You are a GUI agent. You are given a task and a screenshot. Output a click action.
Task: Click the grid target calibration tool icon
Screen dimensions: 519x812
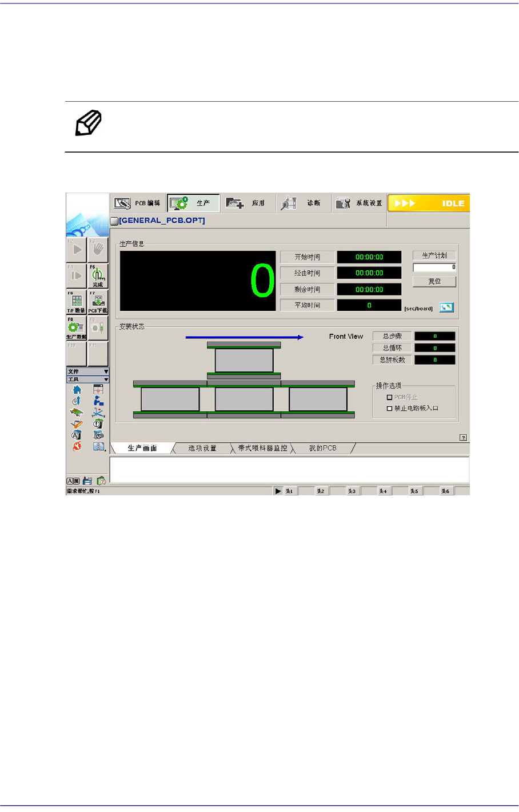98,389
